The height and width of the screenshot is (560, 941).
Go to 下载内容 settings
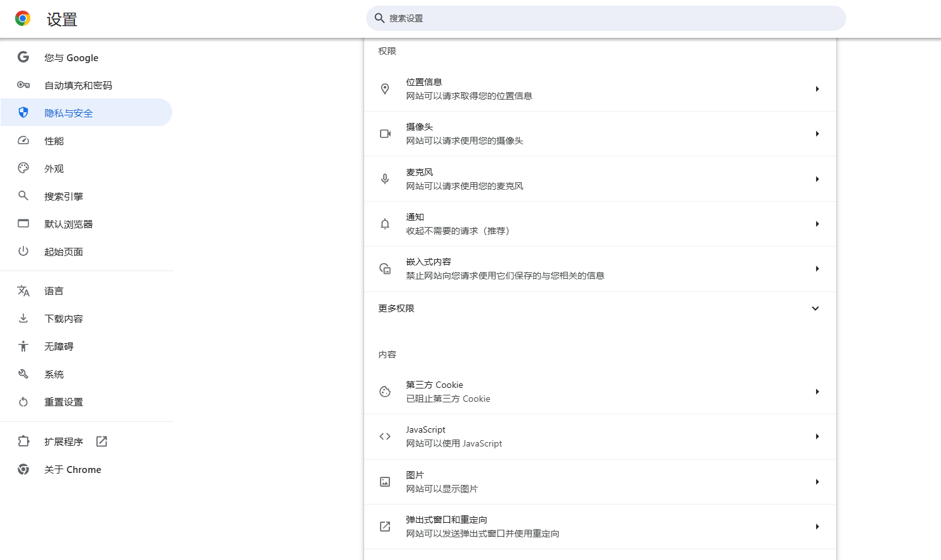coord(86,318)
